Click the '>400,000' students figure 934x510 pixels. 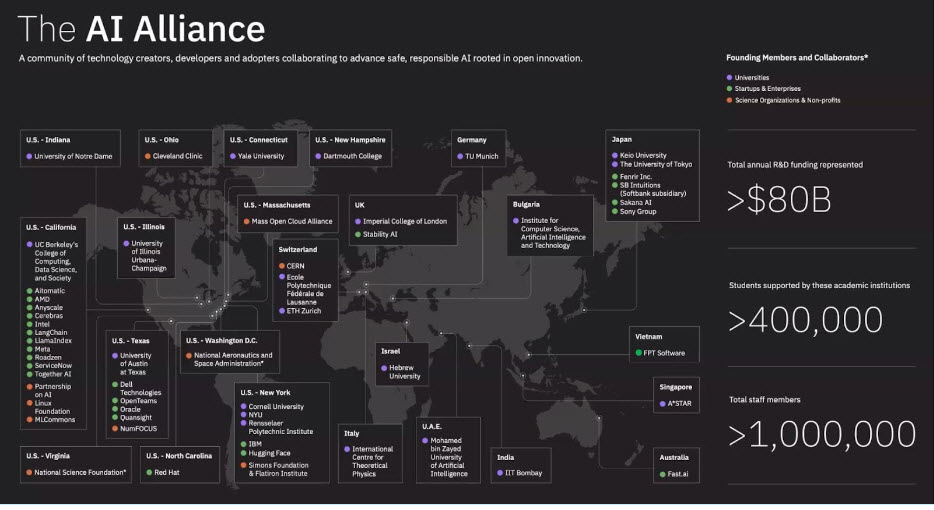pos(805,320)
